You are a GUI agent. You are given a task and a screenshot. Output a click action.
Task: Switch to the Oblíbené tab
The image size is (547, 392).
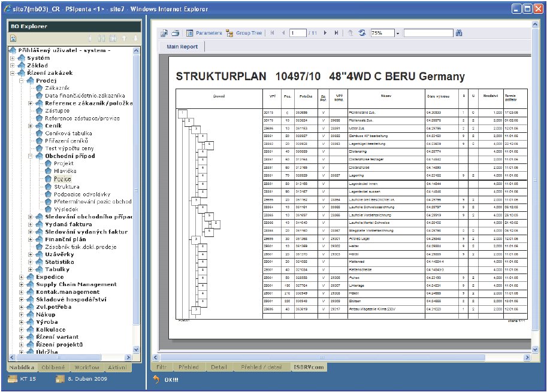click(x=53, y=367)
